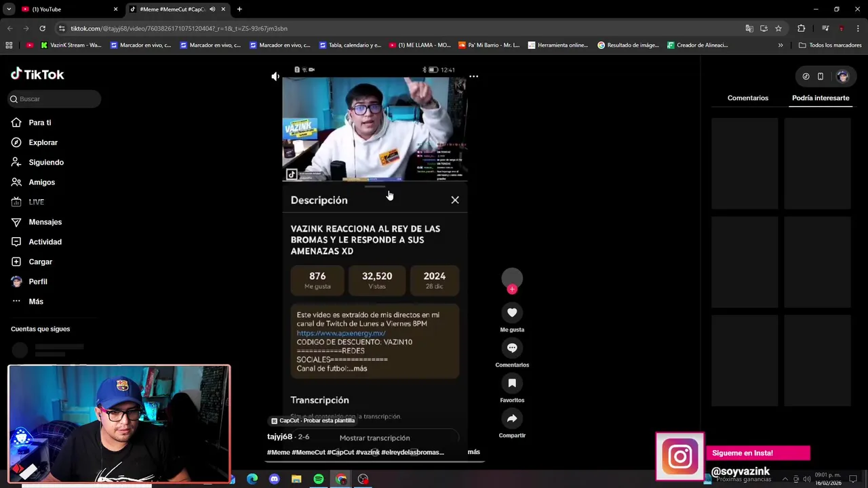
Task: Click the get-app phone icon at top right
Action: click(x=821, y=77)
